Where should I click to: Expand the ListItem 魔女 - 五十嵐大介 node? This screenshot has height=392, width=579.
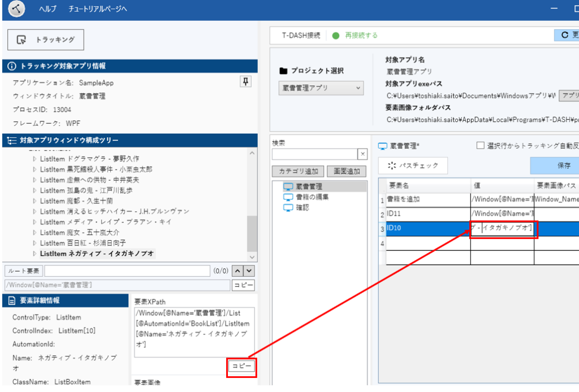click(34, 233)
